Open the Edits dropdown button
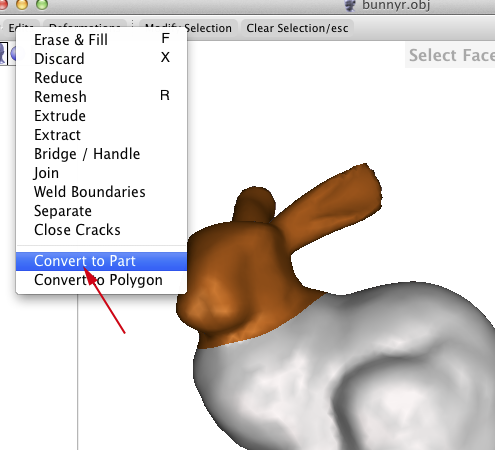 pos(21,27)
